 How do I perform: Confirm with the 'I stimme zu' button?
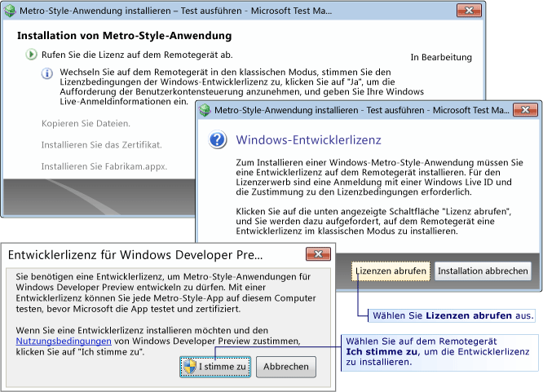coord(215,367)
